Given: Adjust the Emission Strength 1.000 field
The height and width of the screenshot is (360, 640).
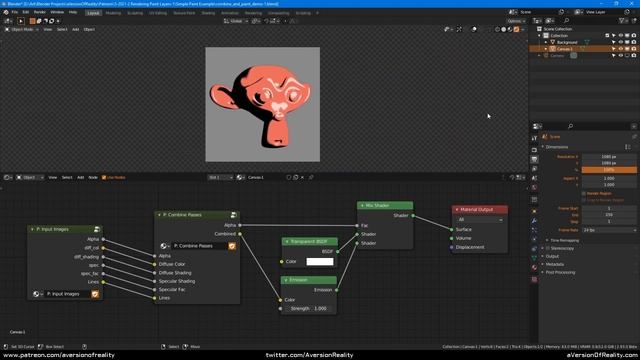Looking at the screenshot, I should point(309,309).
